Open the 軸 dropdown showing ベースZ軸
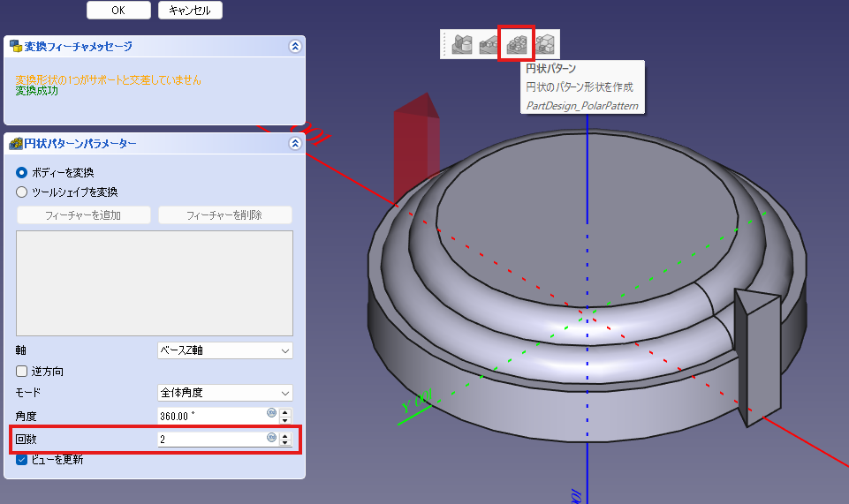Screen dimensions: 849x504 click(x=224, y=350)
